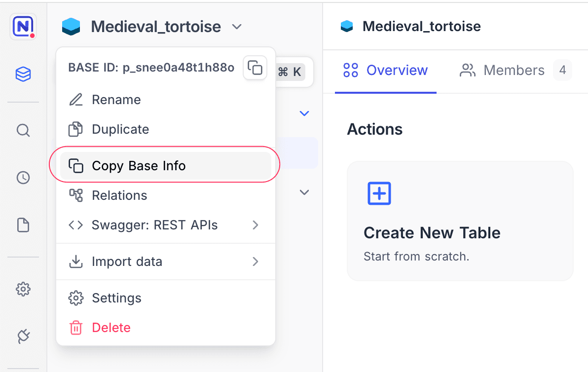The image size is (588, 372).
Task: Switch to the Overview tab
Action: coord(386,71)
